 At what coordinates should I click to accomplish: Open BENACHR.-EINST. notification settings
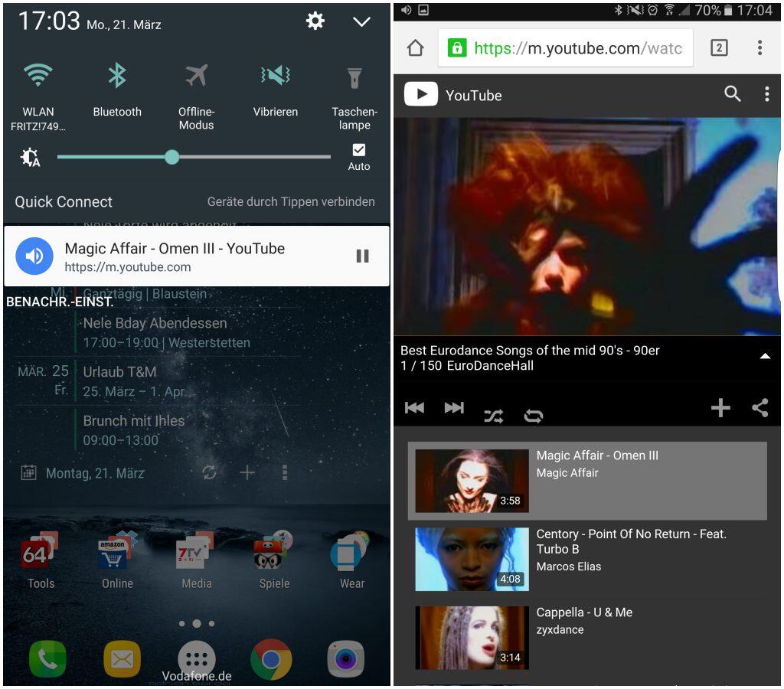click(60, 302)
